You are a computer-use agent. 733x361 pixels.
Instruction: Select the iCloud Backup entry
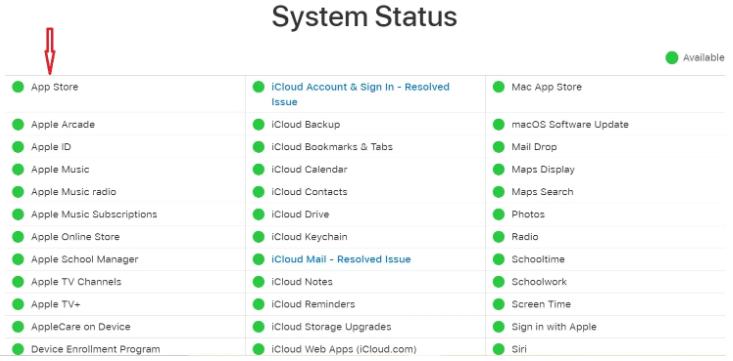305,124
